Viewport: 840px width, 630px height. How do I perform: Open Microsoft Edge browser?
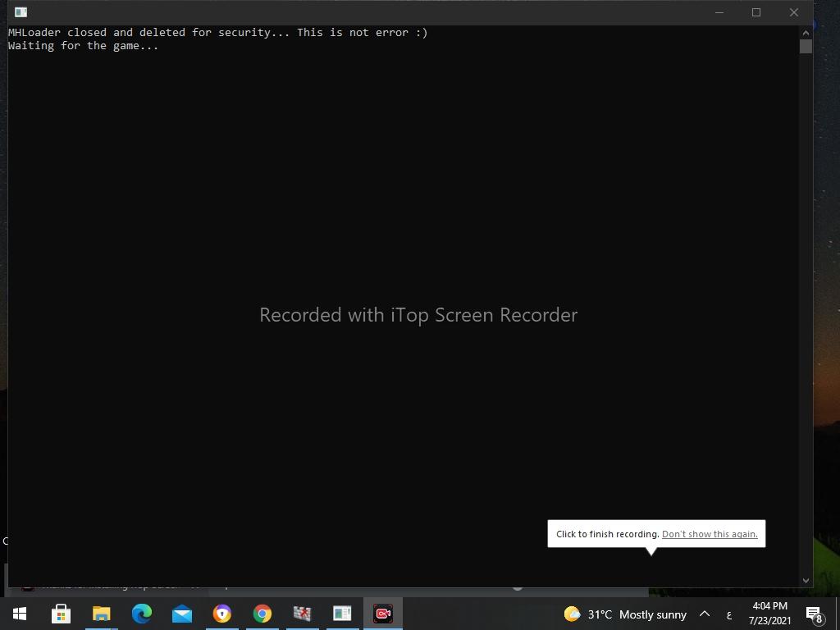pos(141,614)
